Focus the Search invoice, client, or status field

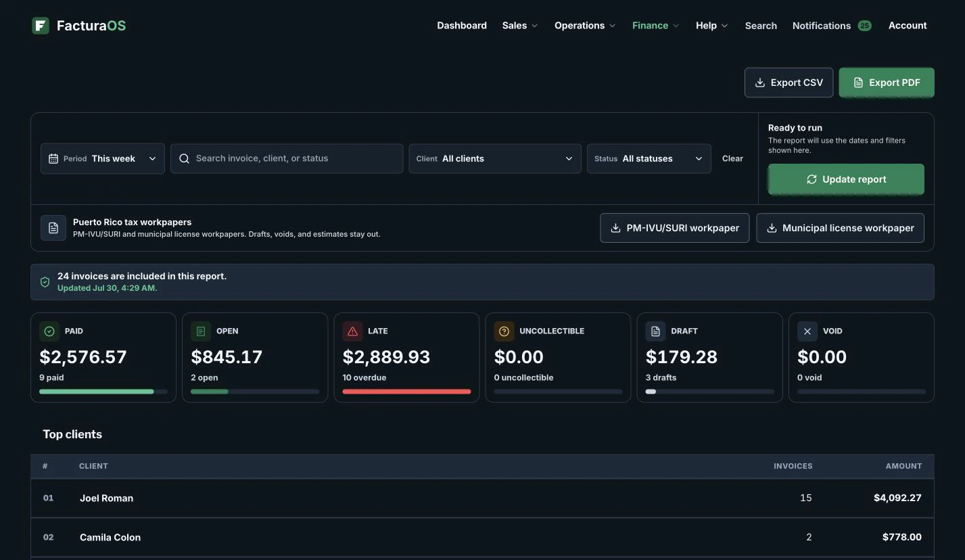point(287,158)
